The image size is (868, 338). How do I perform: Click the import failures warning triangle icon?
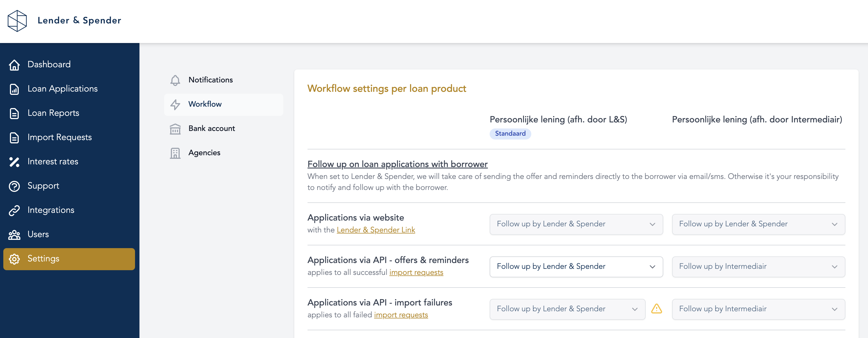(x=656, y=309)
